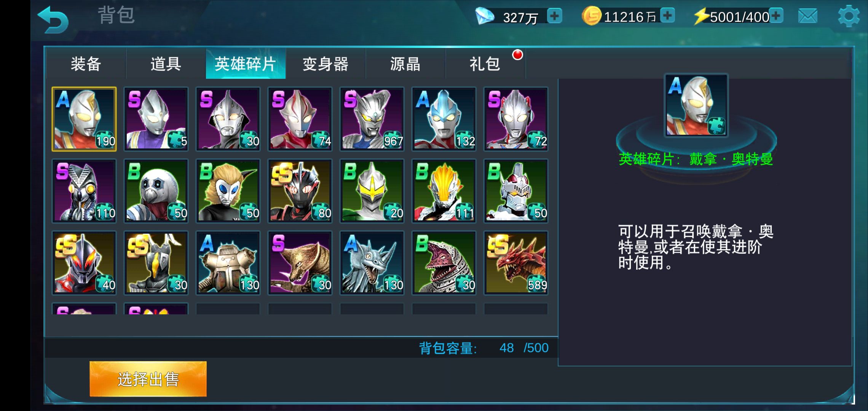The width and height of the screenshot is (868, 411).
Task: Add energy with the plus button
Action: [x=776, y=16]
